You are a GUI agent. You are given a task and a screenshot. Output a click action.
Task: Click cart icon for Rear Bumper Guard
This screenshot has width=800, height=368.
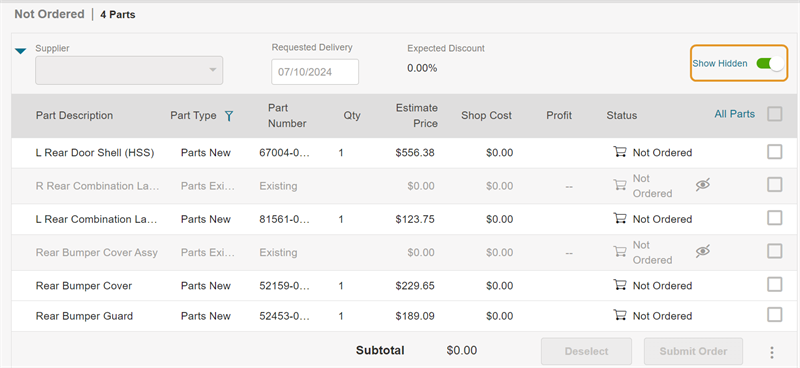620,315
